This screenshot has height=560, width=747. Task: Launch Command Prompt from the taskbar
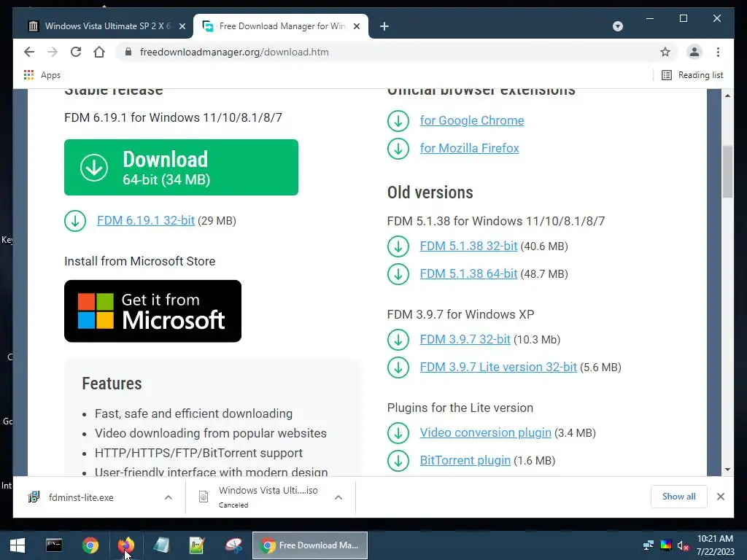click(54, 545)
